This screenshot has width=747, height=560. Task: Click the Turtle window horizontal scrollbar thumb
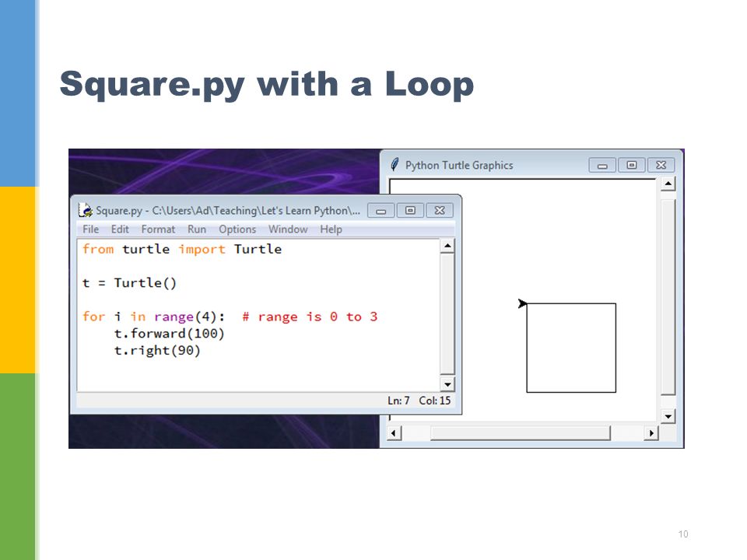coord(521,433)
